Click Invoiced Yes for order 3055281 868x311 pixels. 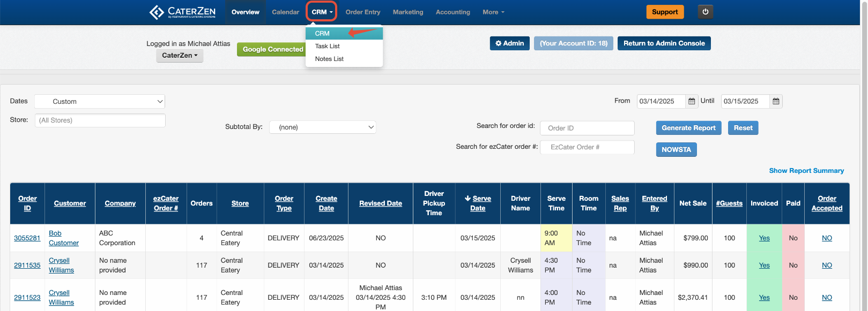click(x=764, y=238)
